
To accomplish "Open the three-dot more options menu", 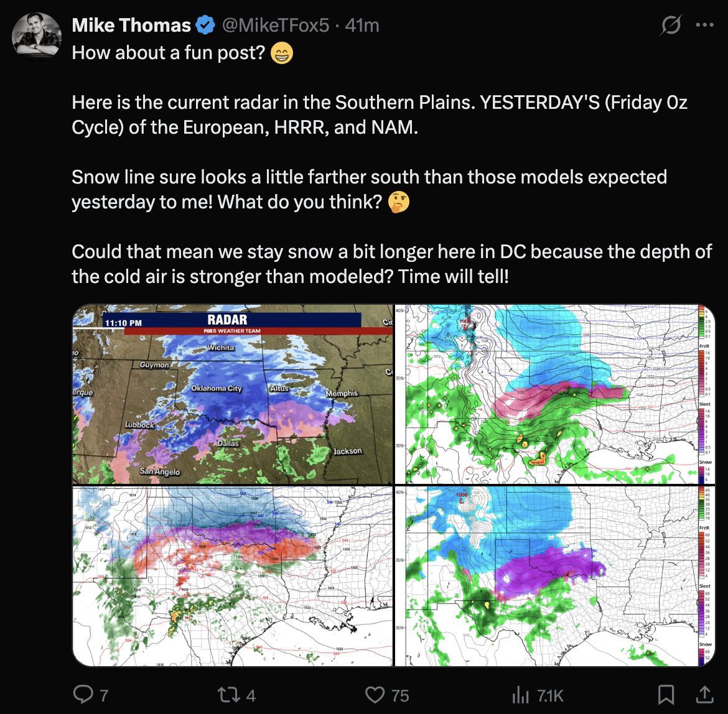I will [x=705, y=25].
